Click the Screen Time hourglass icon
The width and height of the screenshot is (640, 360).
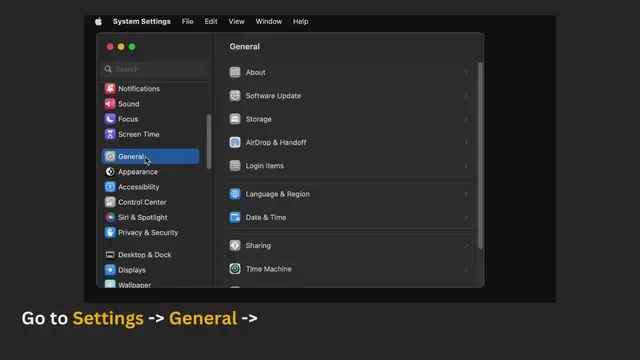[110, 134]
